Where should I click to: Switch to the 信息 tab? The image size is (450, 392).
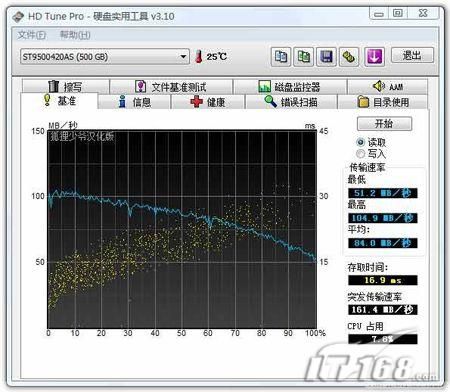(x=135, y=102)
